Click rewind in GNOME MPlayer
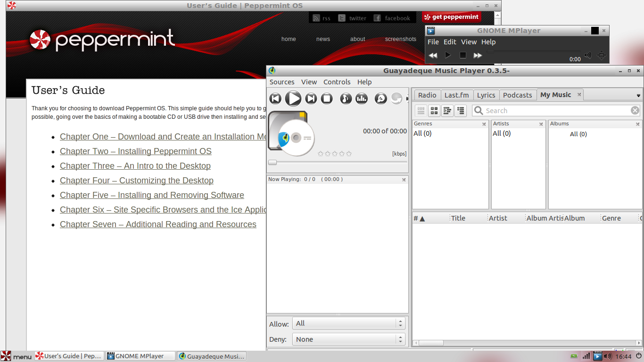Screen dimensions: 644x362 pyautogui.click(x=433, y=55)
